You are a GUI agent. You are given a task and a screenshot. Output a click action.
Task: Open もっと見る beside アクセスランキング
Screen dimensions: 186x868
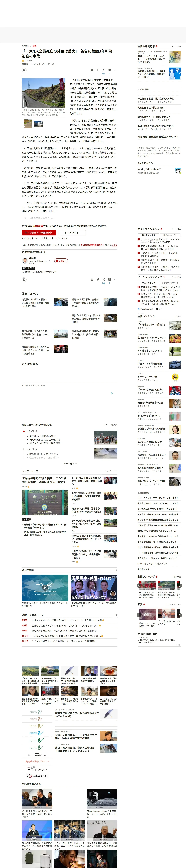pyautogui.click(x=176, y=229)
